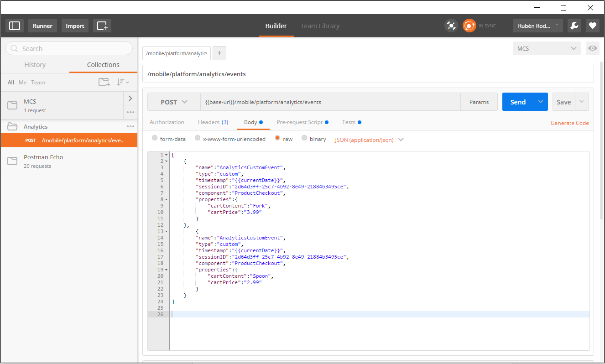This screenshot has height=364, width=605.
Task: Select the POST analytics events request in sidebar
Action: (x=69, y=140)
